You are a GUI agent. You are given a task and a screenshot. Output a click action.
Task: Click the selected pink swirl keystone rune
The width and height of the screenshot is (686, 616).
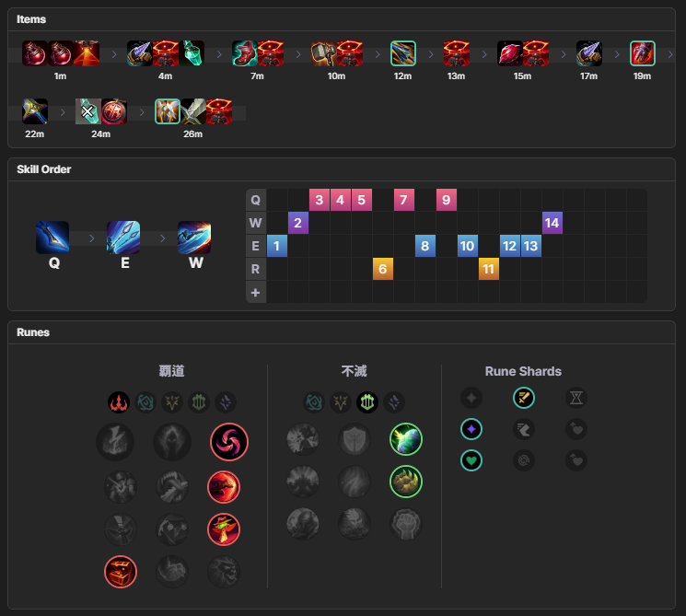point(229,442)
